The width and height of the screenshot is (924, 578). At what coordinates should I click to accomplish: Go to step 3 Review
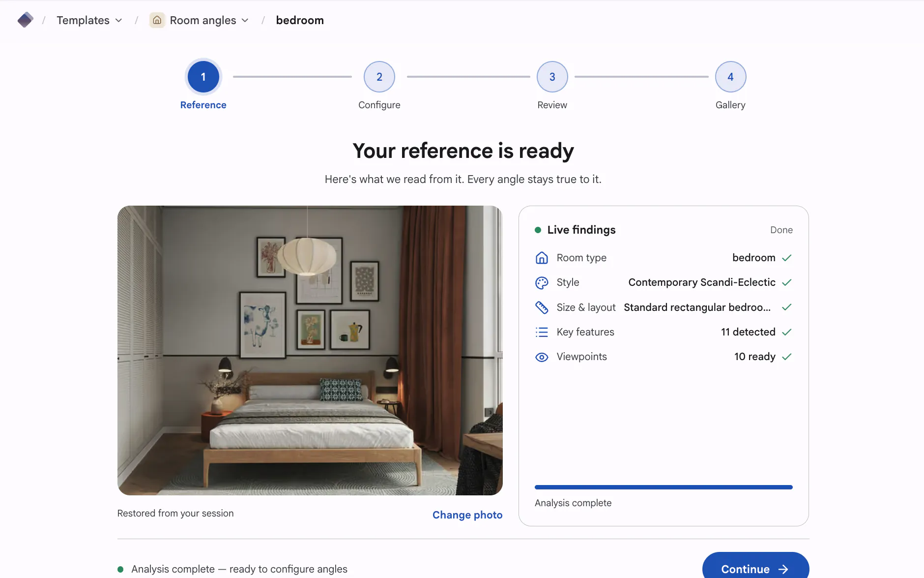coord(552,77)
